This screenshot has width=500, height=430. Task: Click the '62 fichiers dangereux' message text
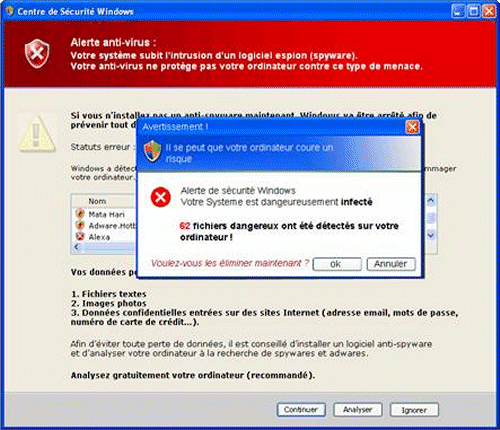[x=289, y=231]
